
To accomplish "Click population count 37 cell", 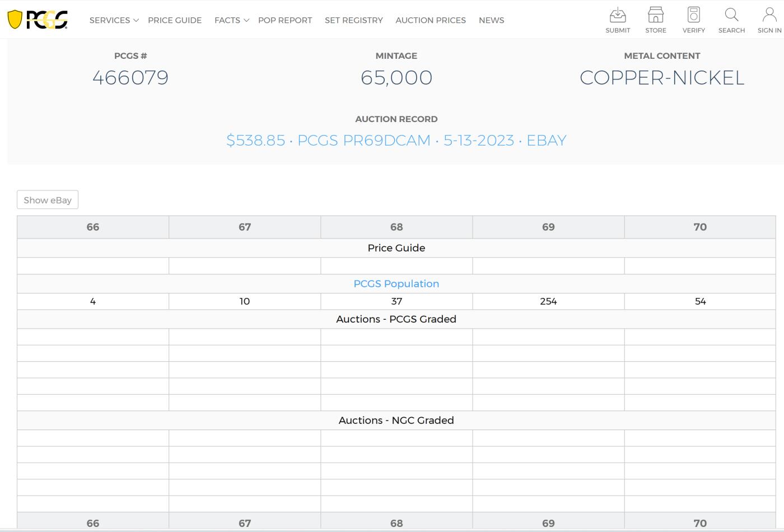I will coord(396,301).
